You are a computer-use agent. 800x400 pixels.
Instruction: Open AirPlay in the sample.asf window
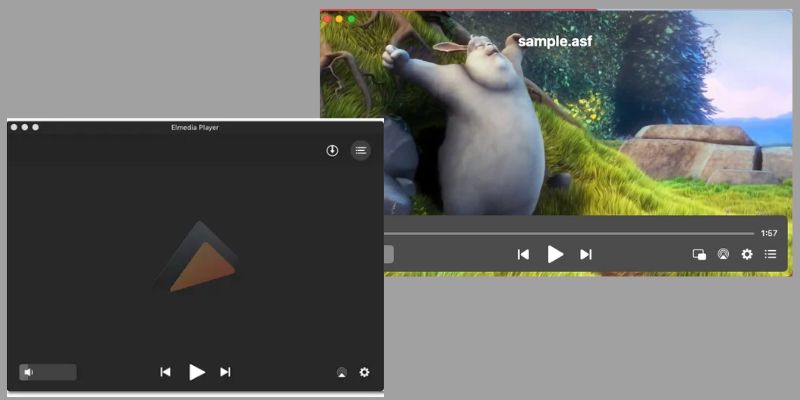tap(723, 254)
